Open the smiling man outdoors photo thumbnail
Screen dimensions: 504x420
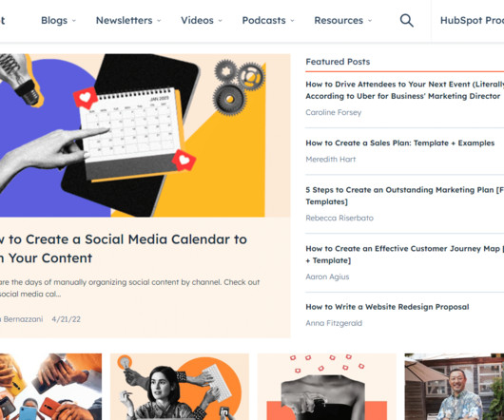pos(455,387)
